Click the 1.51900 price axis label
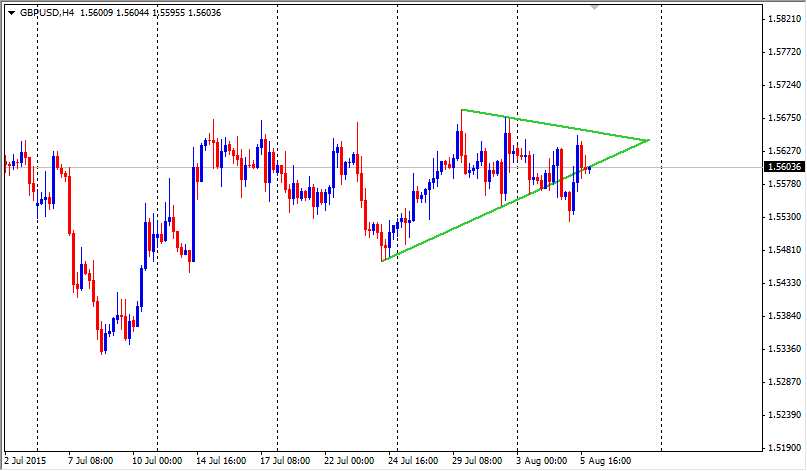 coord(784,447)
